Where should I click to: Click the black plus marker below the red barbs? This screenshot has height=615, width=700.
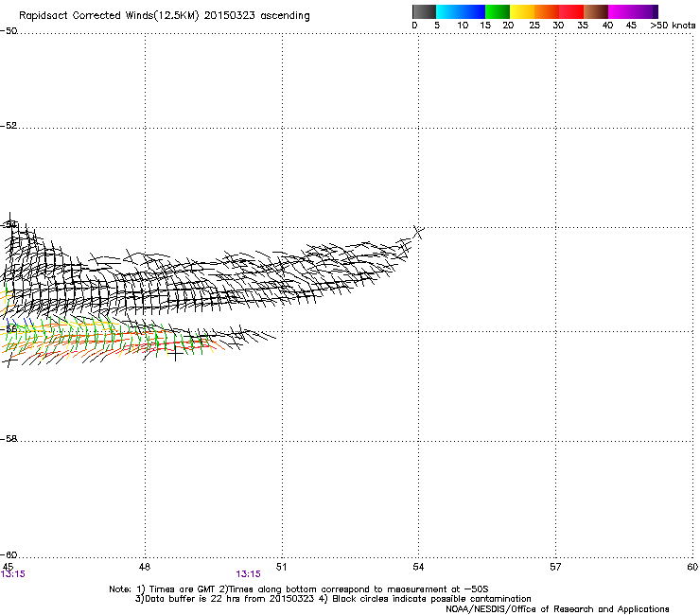(175, 355)
